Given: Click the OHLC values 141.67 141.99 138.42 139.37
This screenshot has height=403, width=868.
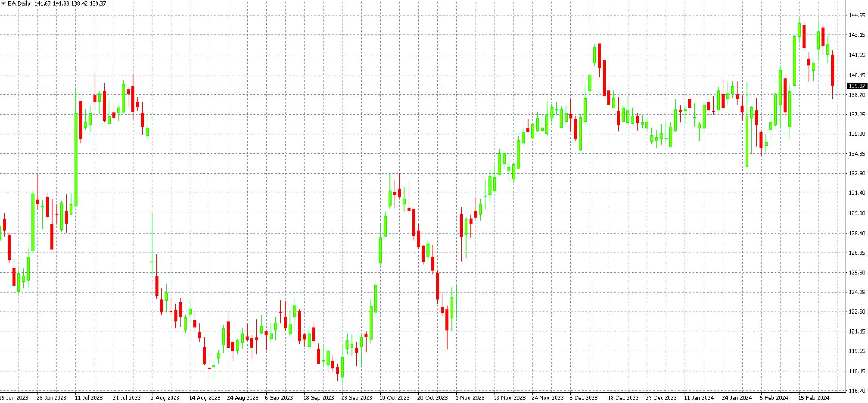Looking at the screenshot, I should click(x=70, y=3).
